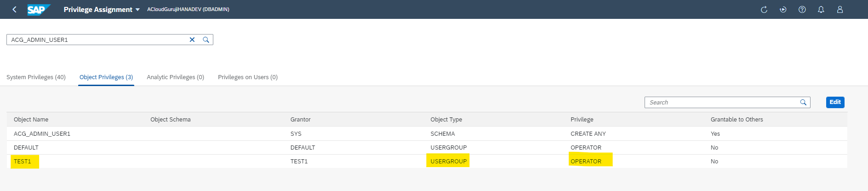Image resolution: width=868 pixels, height=191 pixels.
Task: Click the Grantable to Others column header
Action: pos(737,119)
